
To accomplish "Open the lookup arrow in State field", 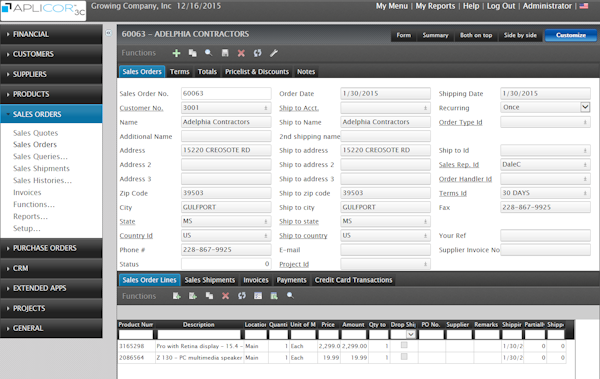I will point(266,222).
